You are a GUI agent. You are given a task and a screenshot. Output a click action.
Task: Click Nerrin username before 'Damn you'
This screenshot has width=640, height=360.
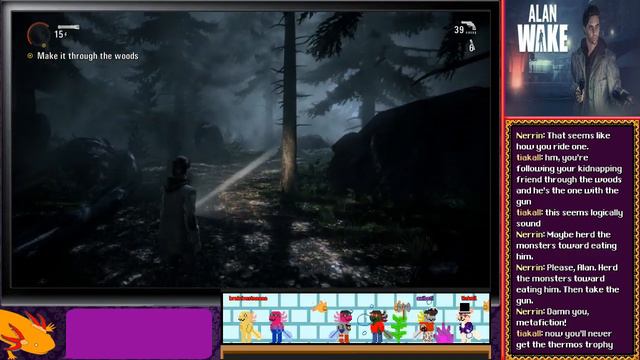click(530, 312)
